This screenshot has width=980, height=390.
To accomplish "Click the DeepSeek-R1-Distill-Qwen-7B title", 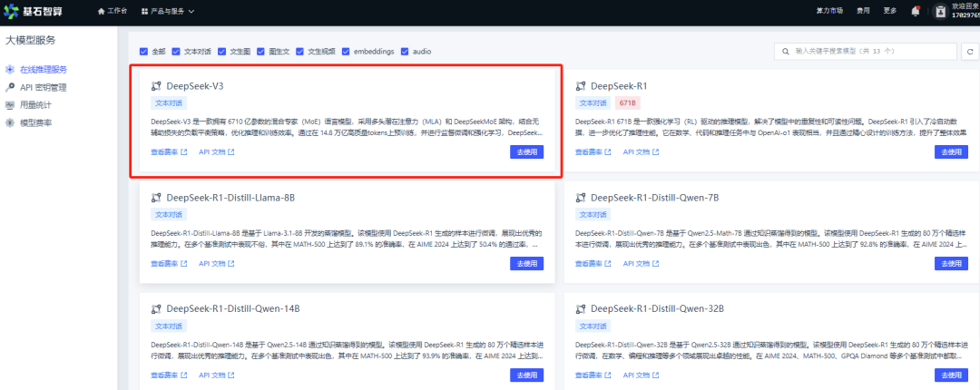I will point(654,198).
